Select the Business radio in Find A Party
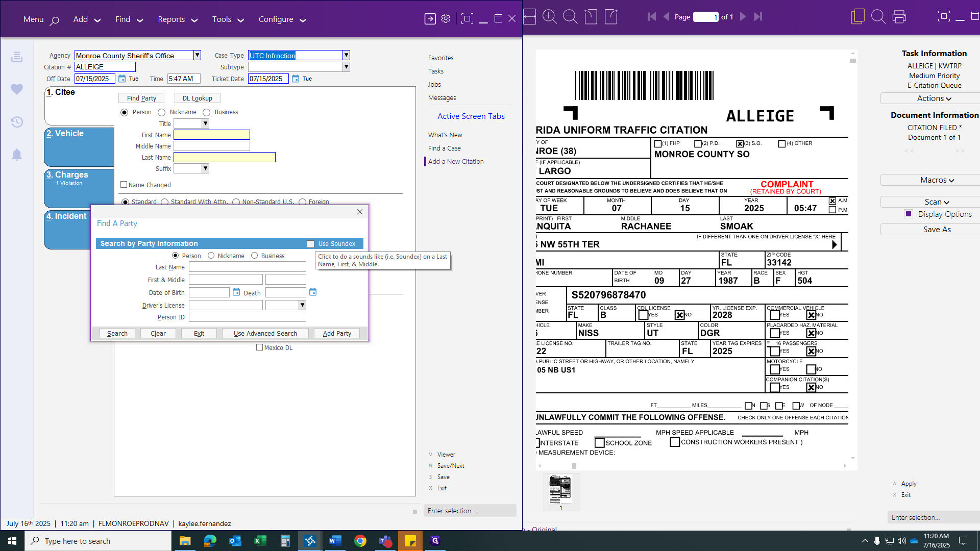The height and width of the screenshot is (551, 980). click(254, 256)
